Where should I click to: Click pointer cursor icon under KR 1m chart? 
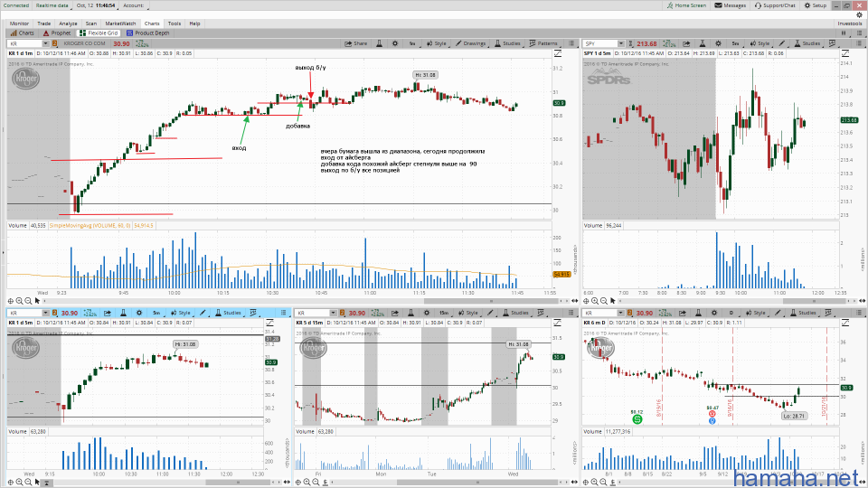click(x=38, y=301)
